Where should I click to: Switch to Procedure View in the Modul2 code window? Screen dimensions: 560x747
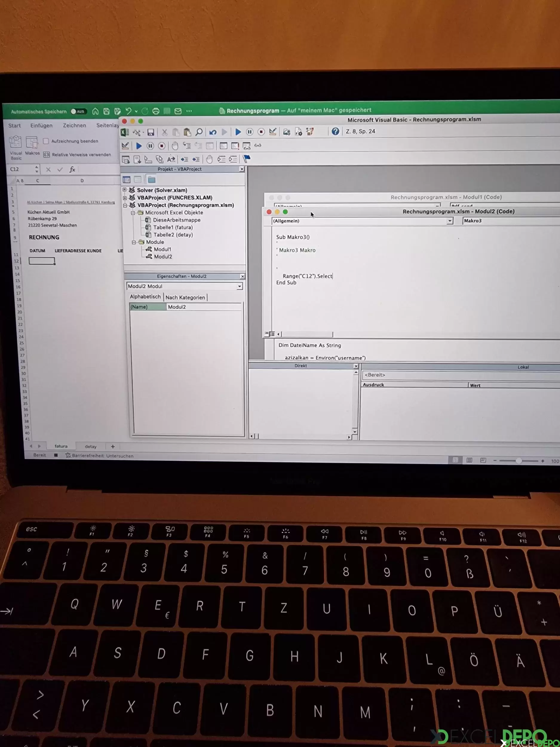[x=266, y=334]
